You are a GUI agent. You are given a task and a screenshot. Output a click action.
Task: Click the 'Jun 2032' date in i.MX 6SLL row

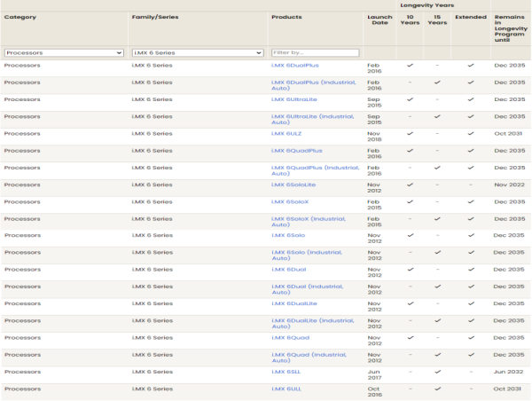tap(508, 372)
